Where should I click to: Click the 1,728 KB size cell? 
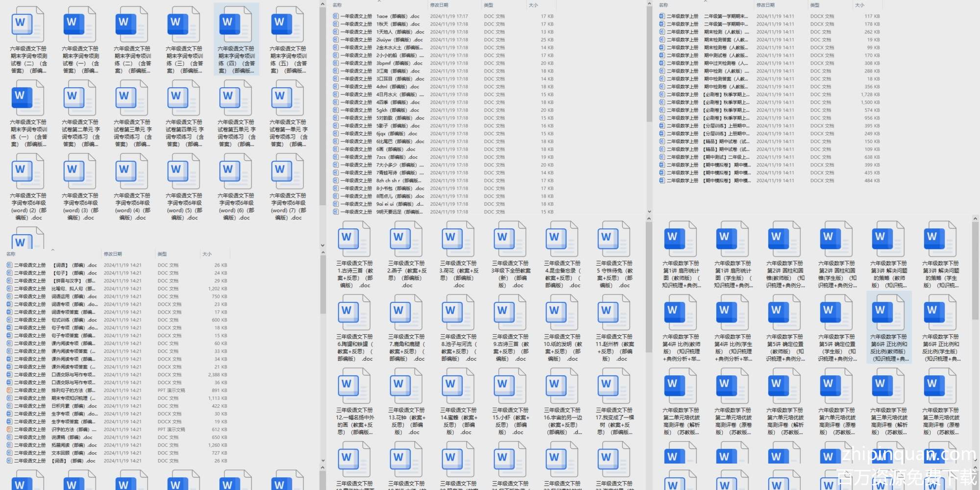[870, 95]
